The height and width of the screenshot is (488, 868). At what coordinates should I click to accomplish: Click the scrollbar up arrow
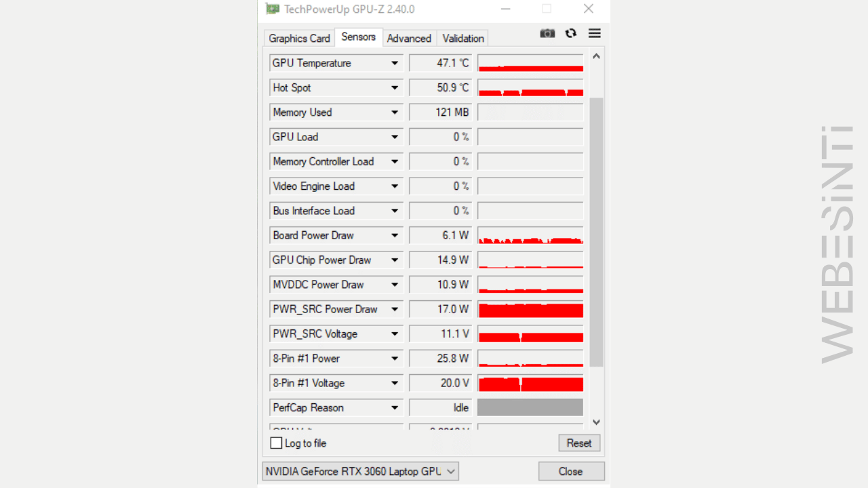(x=596, y=57)
